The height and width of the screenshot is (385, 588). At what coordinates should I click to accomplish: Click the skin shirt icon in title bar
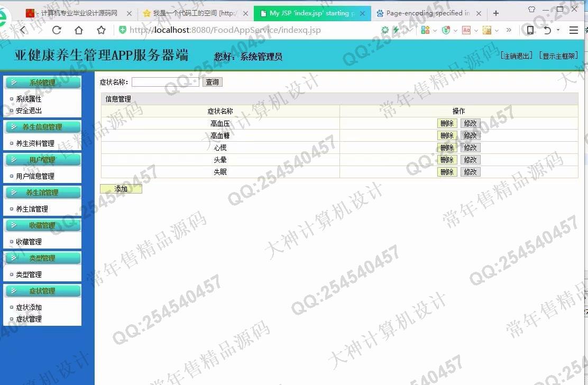(x=531, y=9)
